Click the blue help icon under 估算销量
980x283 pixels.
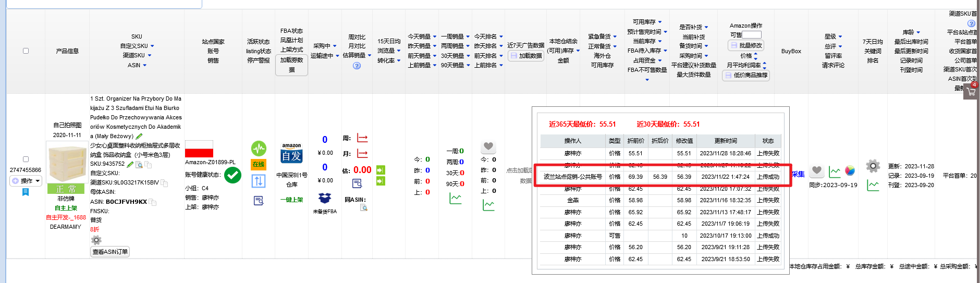(357, 66)
